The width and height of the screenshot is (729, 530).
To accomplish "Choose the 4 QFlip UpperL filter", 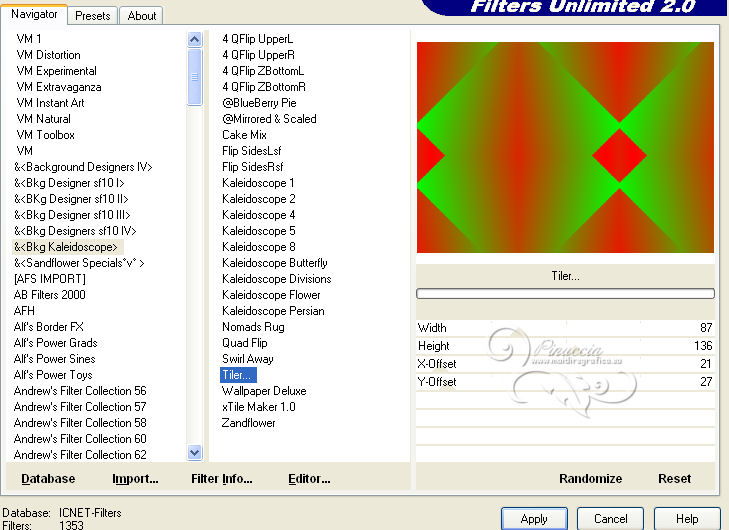I will (x=258, y=39).
